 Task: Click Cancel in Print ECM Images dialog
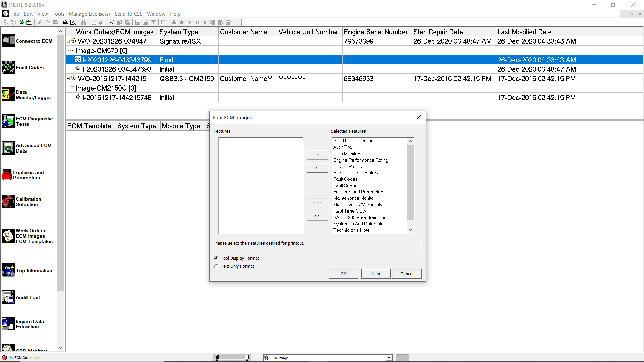(407, 274)
